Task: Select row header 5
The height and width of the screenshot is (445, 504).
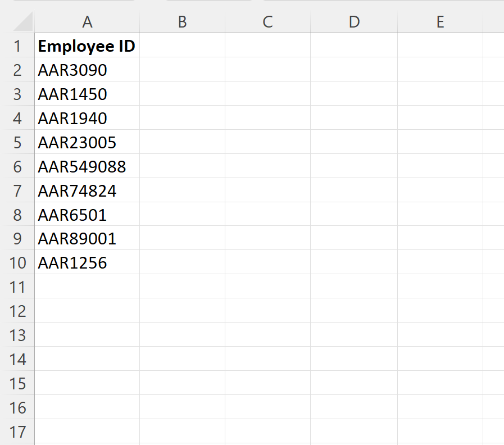Action: pyautogui.click(x=19, y=142)
